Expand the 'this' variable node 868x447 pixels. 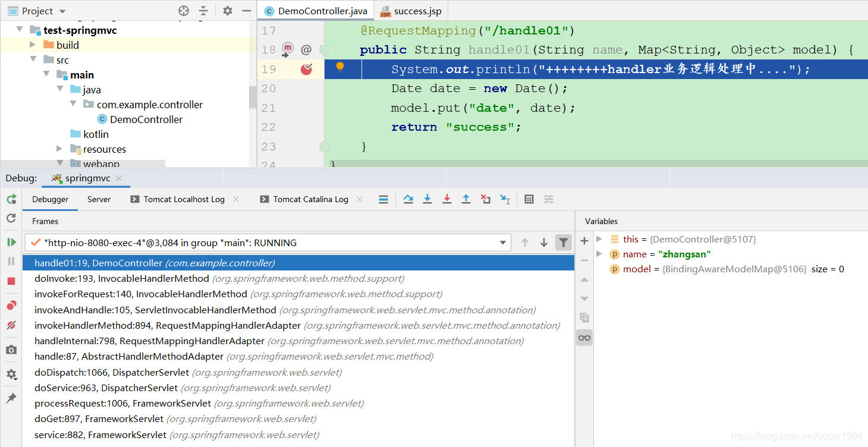(x=599, y=239)
